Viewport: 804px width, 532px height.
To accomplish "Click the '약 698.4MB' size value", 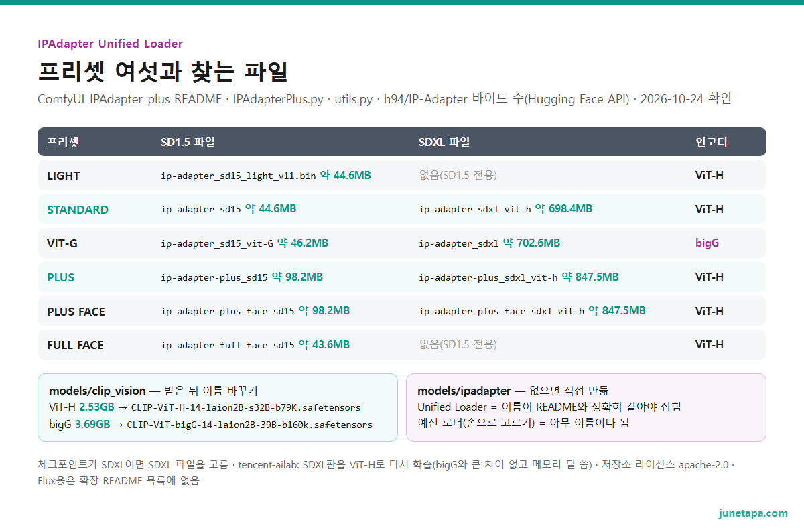I will [x=564, y=209].
